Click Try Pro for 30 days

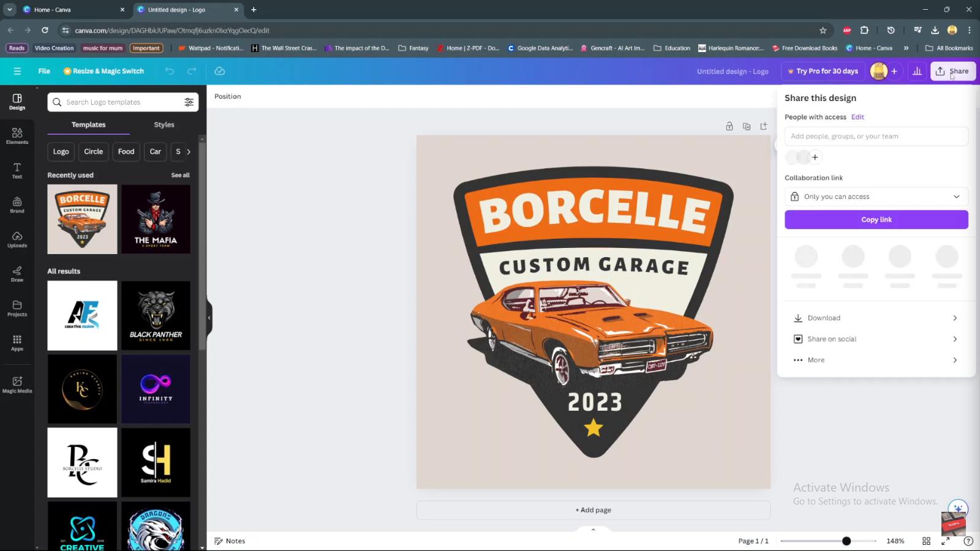coord(823,71)
